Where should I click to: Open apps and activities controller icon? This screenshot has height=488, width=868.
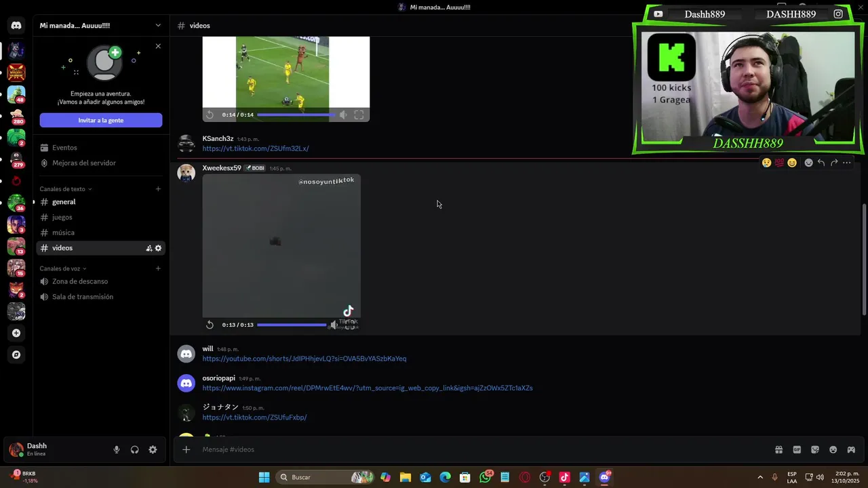pos(851,449)
